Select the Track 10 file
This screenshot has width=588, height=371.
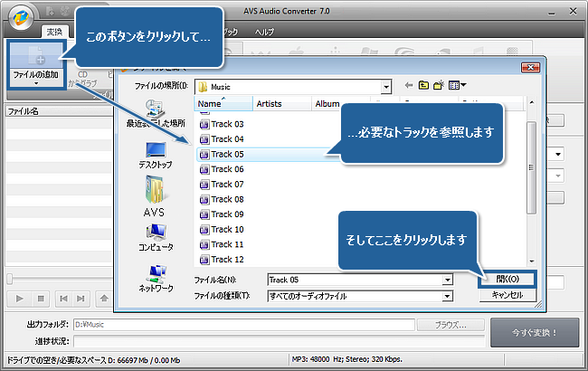[222, 229]
